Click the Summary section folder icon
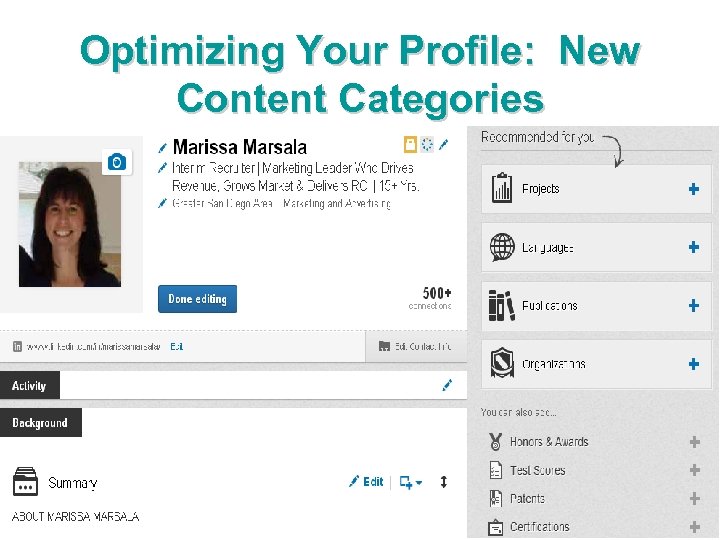 [x=25, y=481]
